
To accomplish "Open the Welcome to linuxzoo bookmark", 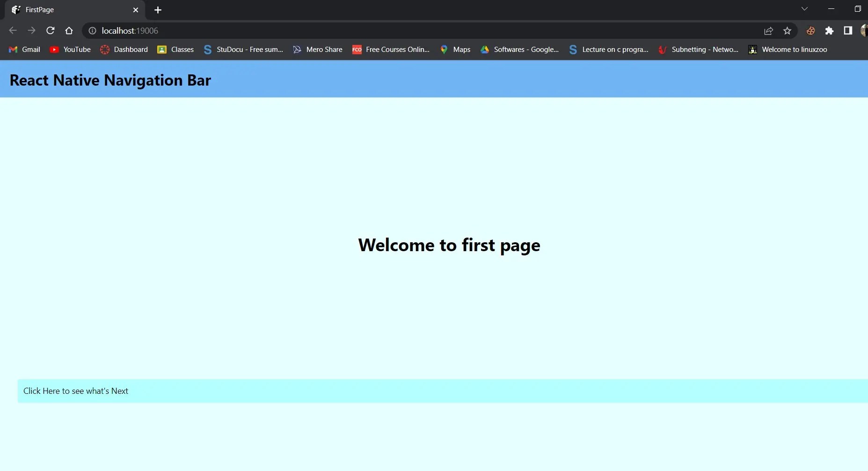I will point(788,49).
